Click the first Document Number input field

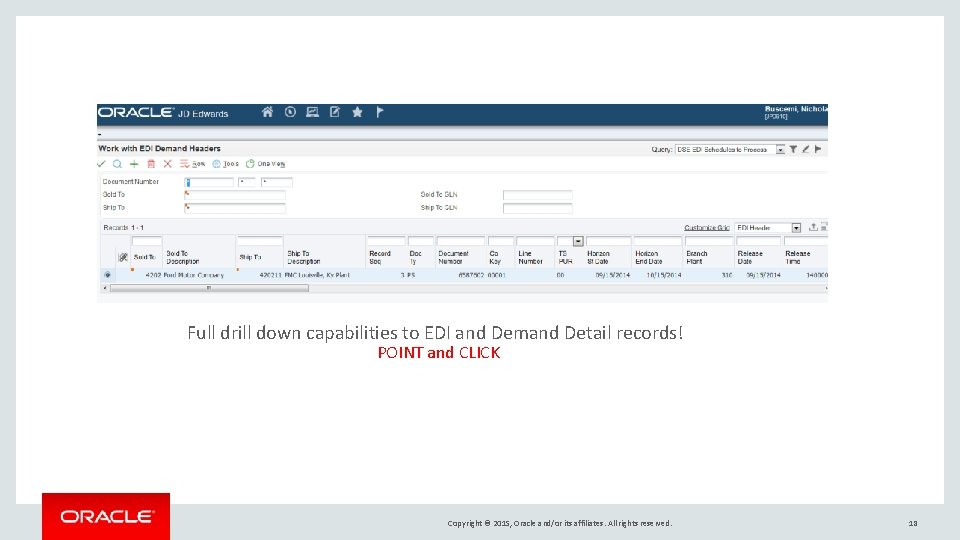tap(209, 182)
